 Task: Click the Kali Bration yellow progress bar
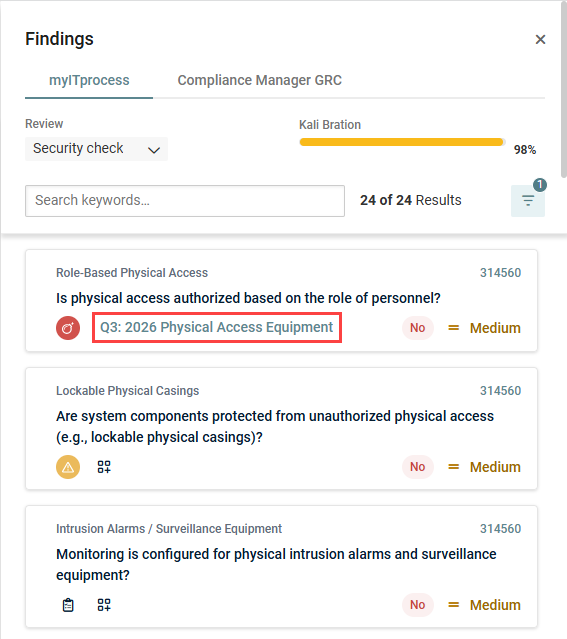[402, 142]
